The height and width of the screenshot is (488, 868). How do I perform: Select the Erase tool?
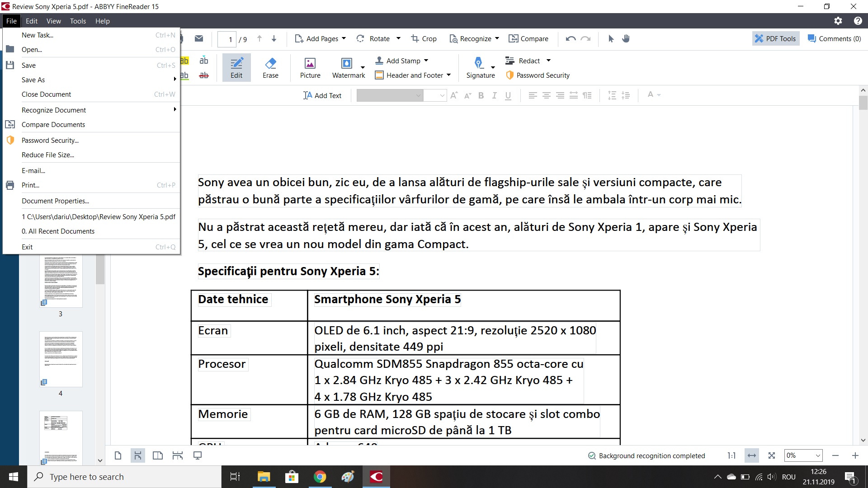(x=270, y=67)
